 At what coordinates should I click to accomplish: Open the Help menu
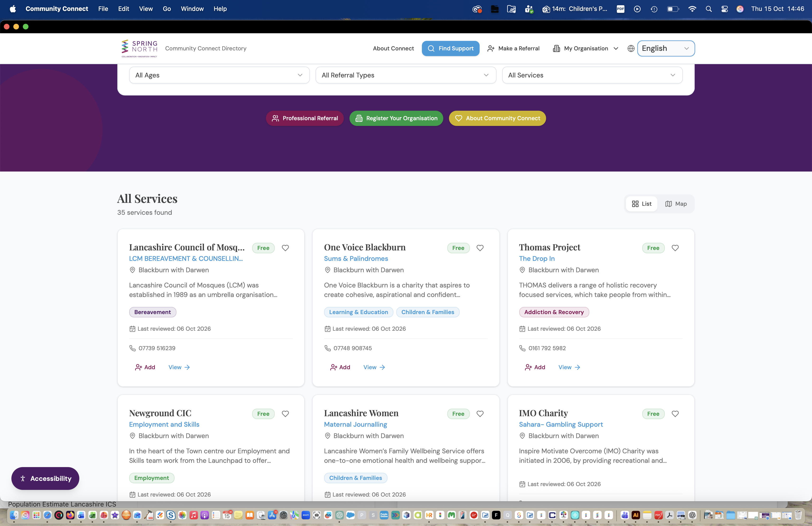220,9
